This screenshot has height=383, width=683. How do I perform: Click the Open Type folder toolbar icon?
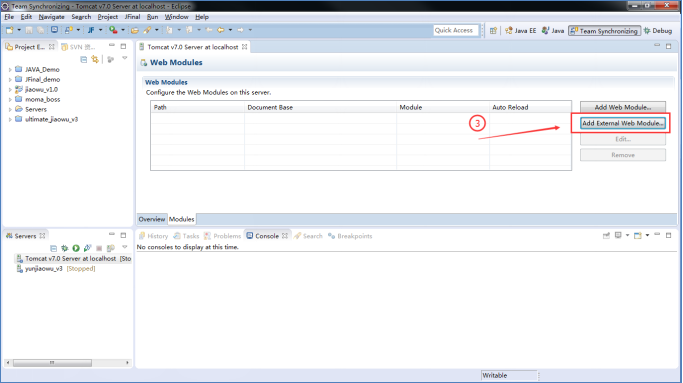click(135, 30)
